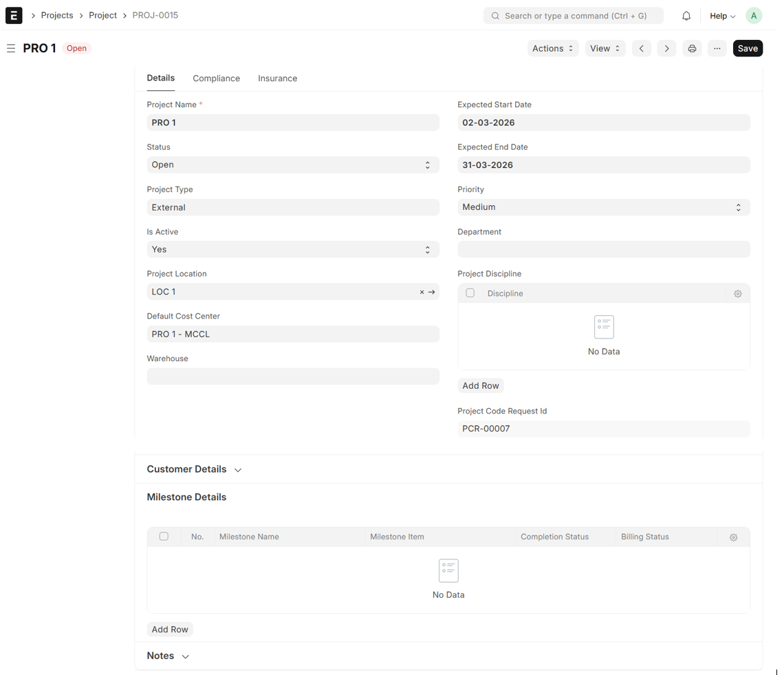Open Milestone Details table settings gear

pyautogui.click(x=733, y=537)
